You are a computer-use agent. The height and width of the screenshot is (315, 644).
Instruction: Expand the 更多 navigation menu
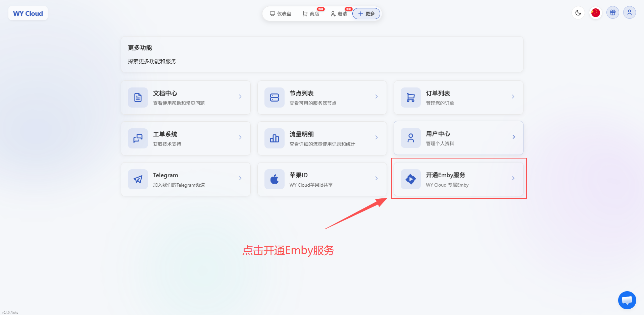366,14
